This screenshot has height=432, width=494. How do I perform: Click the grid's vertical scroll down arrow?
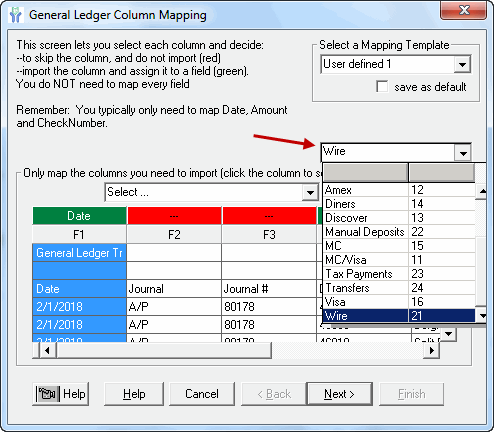click(449, 333)
